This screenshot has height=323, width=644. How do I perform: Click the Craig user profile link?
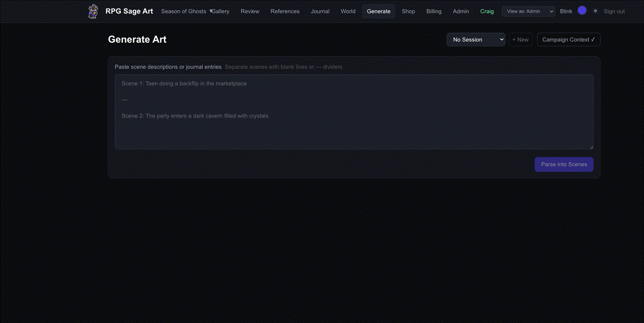(x=487, y=11)
